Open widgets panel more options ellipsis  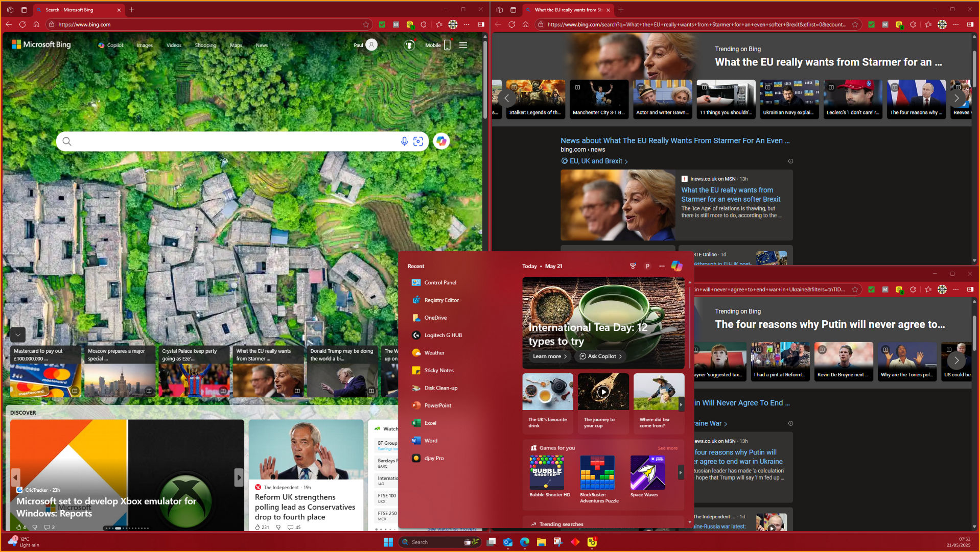coord(662,266)
